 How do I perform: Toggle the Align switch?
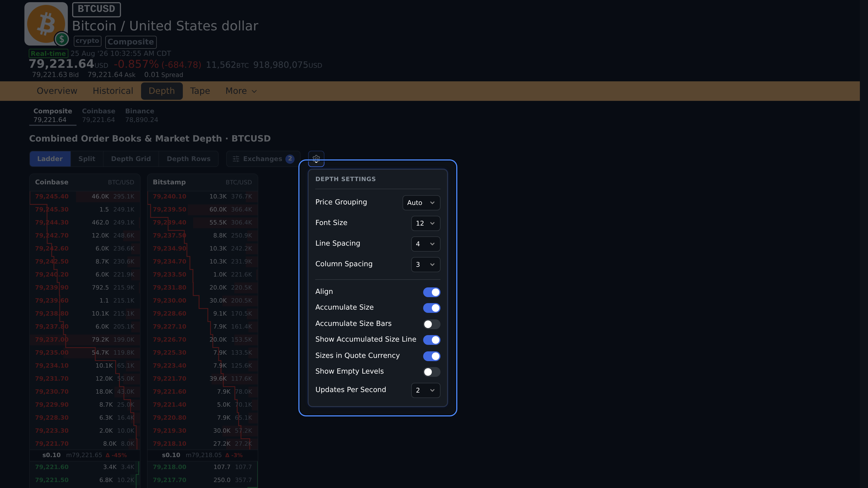(x=432, y=292)
